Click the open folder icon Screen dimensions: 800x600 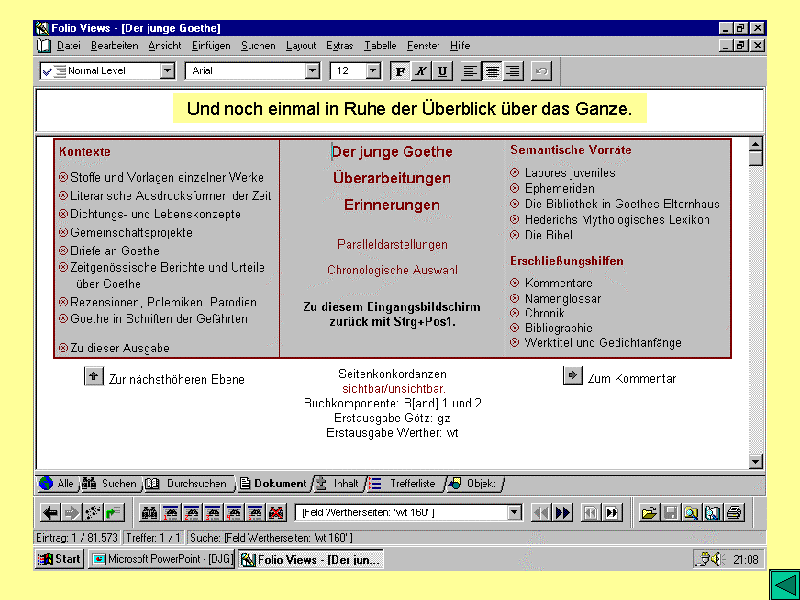tap(649, 513)
